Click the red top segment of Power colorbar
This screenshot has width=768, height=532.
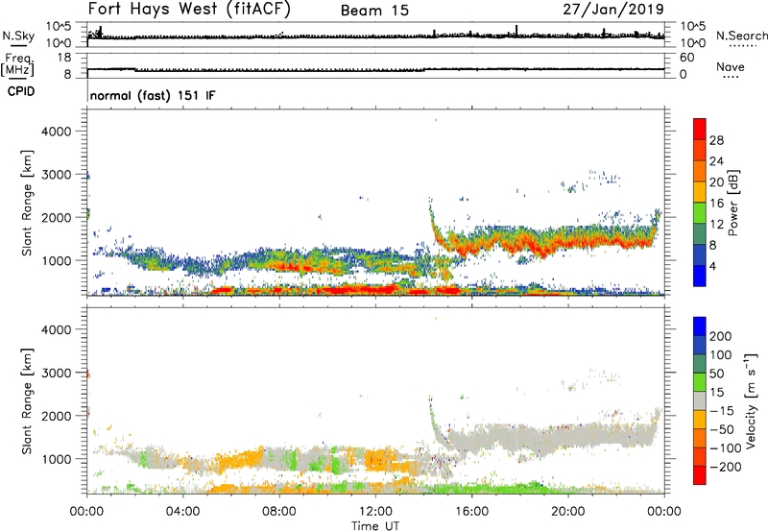[700, 129]
